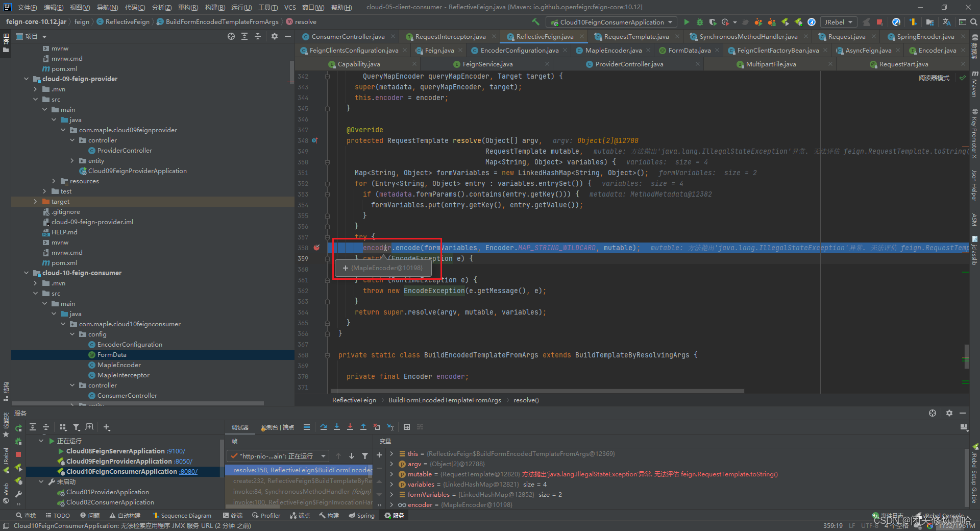Open Search Everywhere magnifier icon
Image resolution: width=980 pixels, height=531 pixels.
click(x=973, y=22)
